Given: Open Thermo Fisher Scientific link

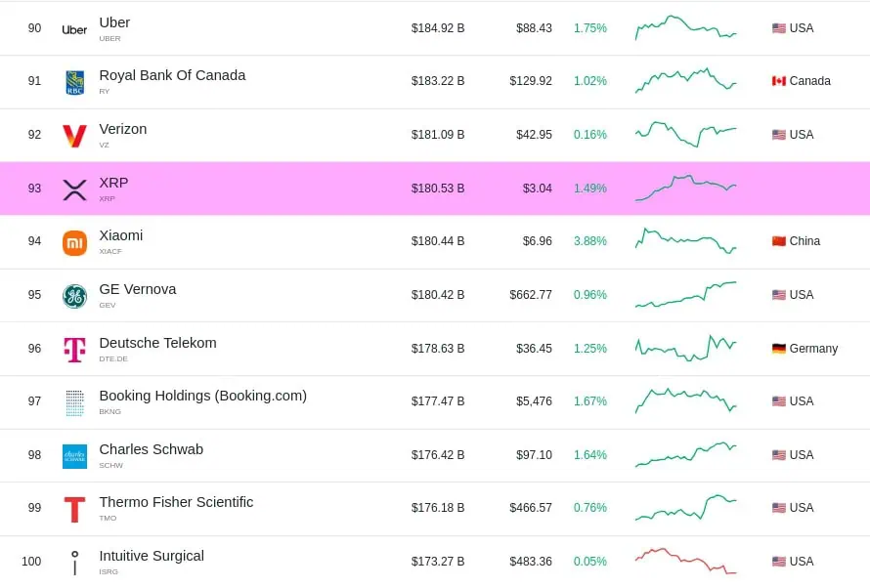Looking at the screenshot, I should pyautogui.click(x=176, y=502).
